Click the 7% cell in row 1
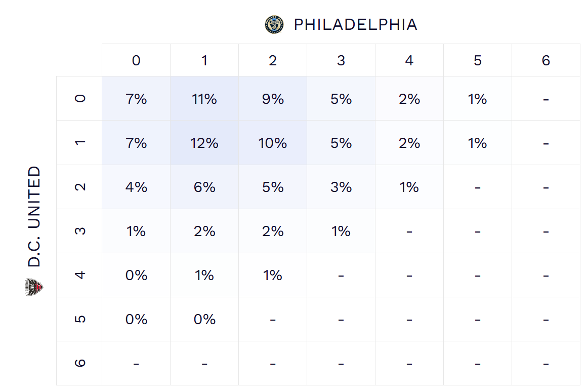Image resolution: width=588 pixels, height=391 pixels. pyautogui.click(x=136, y=143)
